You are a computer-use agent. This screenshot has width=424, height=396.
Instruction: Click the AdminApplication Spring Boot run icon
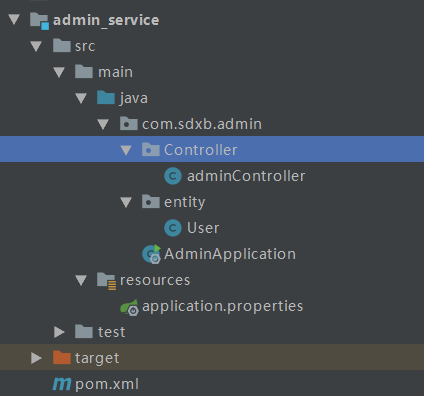(x=152, y=254)
